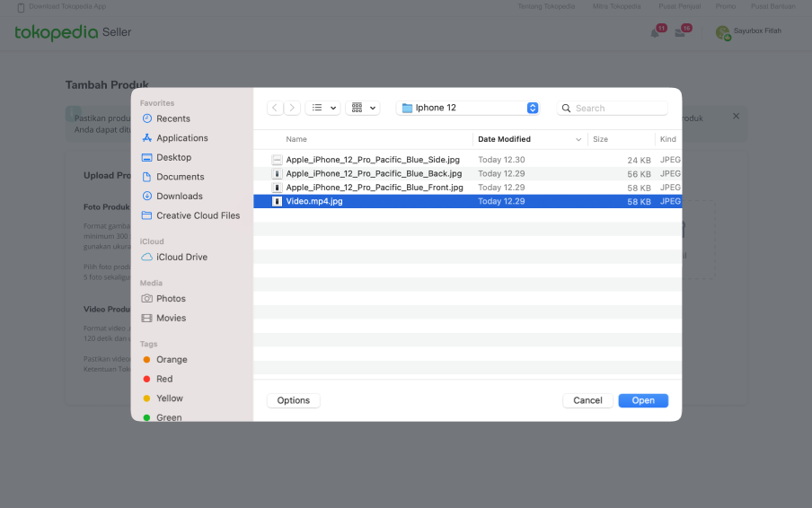Select the Video.mp4.jpg file

(468, 201)
